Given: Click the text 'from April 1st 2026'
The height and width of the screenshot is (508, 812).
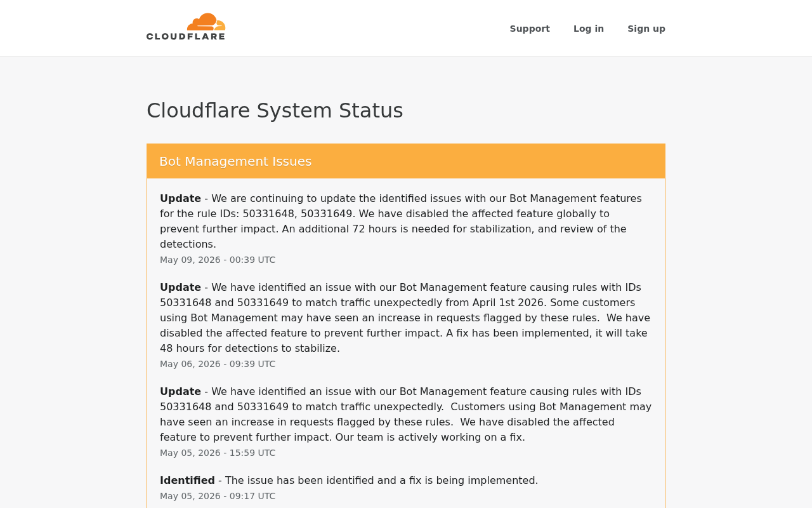Looking at the screenshot, I should 494,303.
